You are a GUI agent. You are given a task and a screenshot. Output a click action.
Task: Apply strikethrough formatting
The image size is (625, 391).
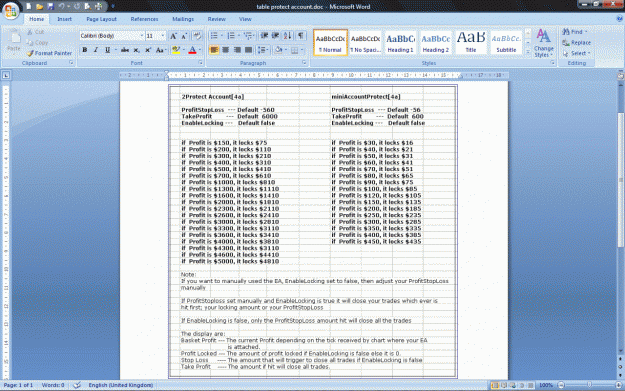pos(125,50)
